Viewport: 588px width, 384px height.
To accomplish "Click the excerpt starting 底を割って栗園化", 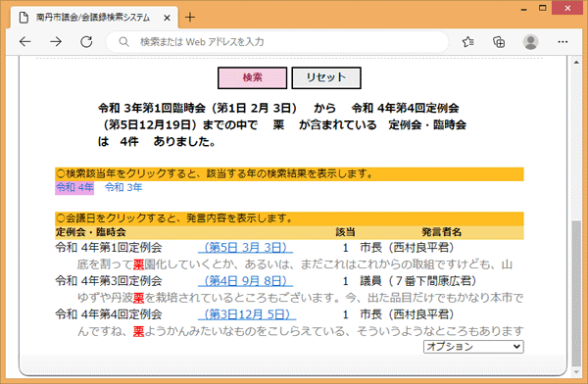I will 295,264.
